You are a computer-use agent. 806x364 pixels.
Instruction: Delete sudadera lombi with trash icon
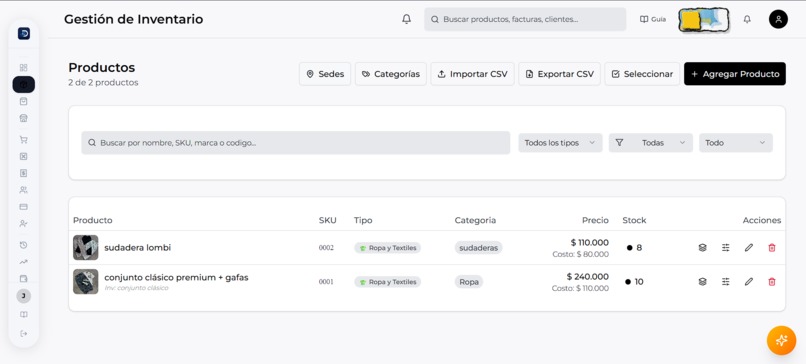[x=772, y=248]
